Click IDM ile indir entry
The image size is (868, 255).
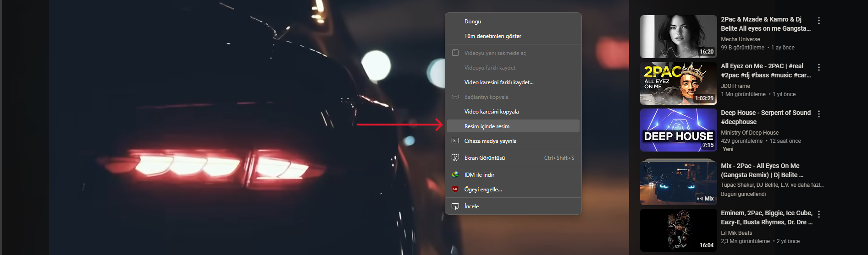click(513, 175)
